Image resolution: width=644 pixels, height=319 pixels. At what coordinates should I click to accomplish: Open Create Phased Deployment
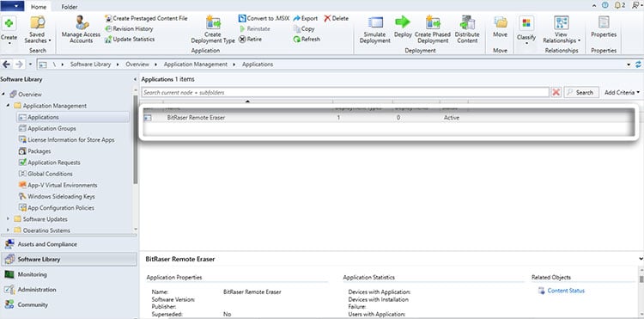click(433, 30)
